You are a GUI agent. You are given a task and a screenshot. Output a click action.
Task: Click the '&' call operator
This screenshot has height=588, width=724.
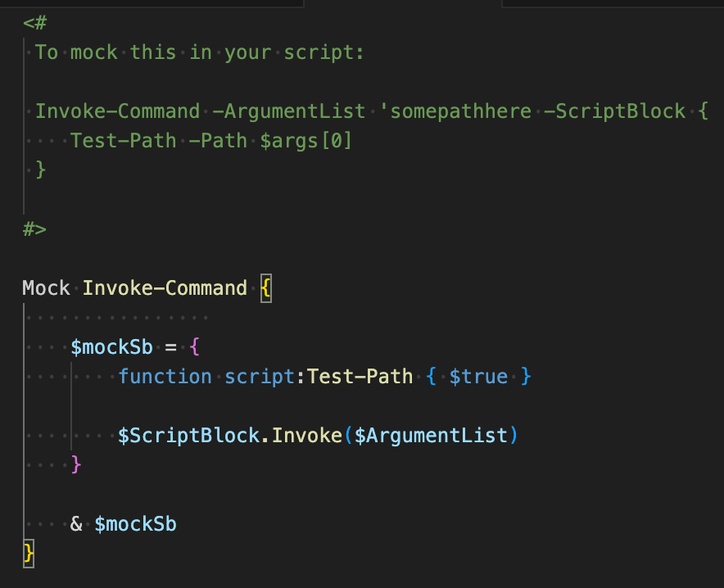(x=76, y=524)
